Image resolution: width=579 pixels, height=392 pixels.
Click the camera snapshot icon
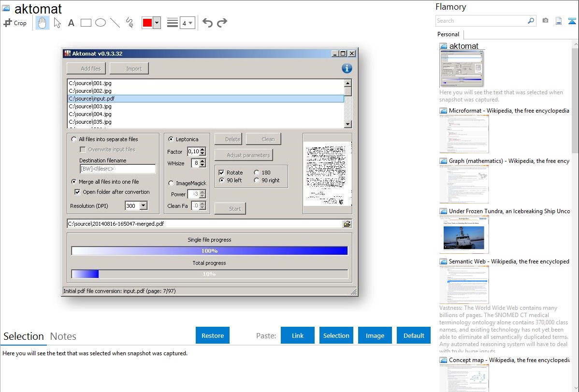[x=545, y=21]
